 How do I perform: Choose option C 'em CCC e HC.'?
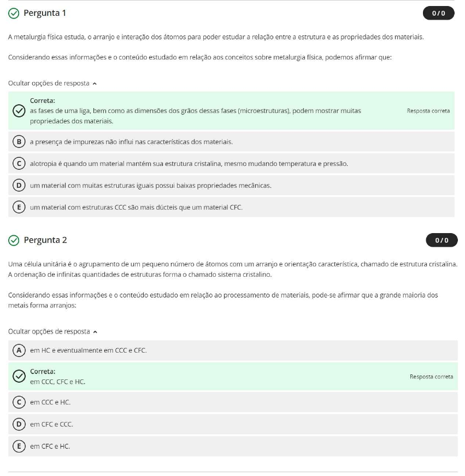click(x=19, y=402)
